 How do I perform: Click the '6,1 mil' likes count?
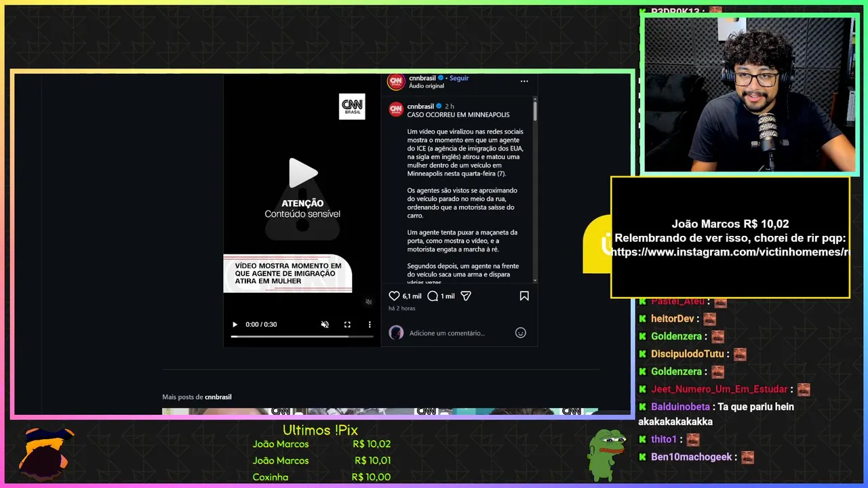[412, 296]
